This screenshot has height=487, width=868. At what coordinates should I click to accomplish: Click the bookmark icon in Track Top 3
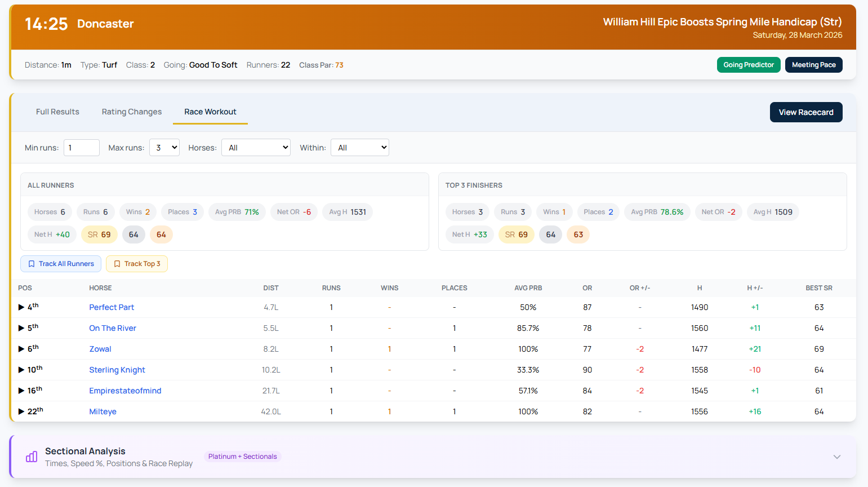(117, 264)
